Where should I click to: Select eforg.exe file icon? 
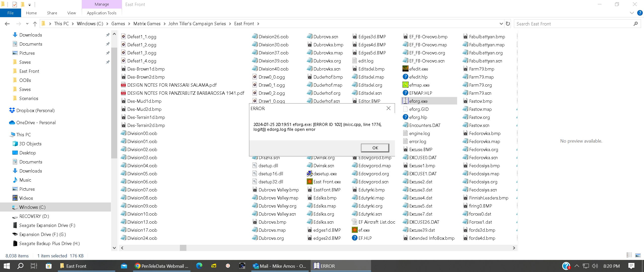pyautogui.click(x=405, y=101)
